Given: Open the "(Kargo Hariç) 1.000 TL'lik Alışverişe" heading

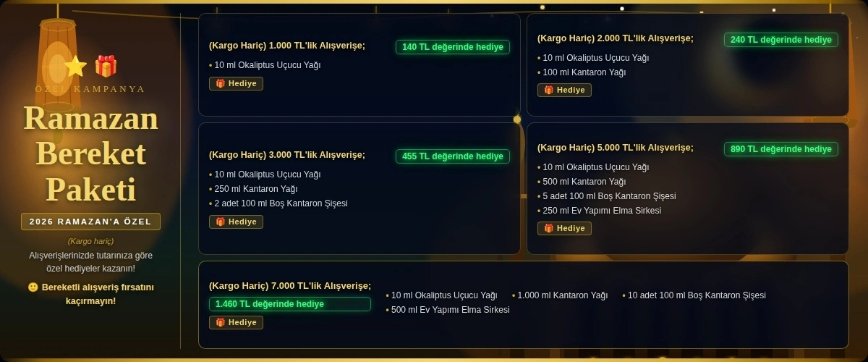Looking at the screenshot, I should [x=287, y=46].
